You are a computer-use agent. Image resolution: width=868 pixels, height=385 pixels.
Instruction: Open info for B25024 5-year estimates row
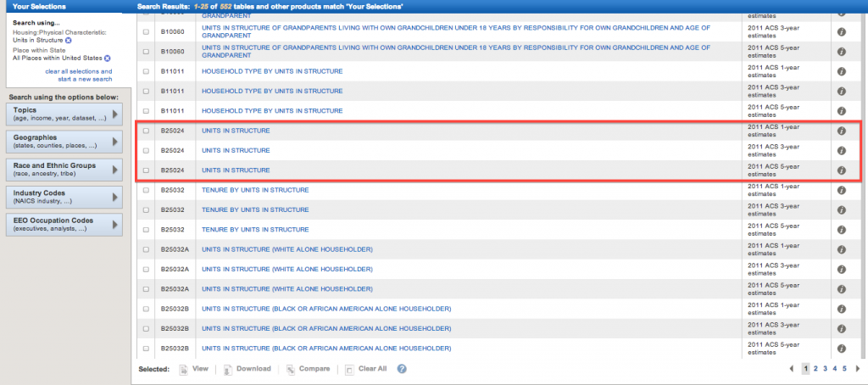click(841, 170)
